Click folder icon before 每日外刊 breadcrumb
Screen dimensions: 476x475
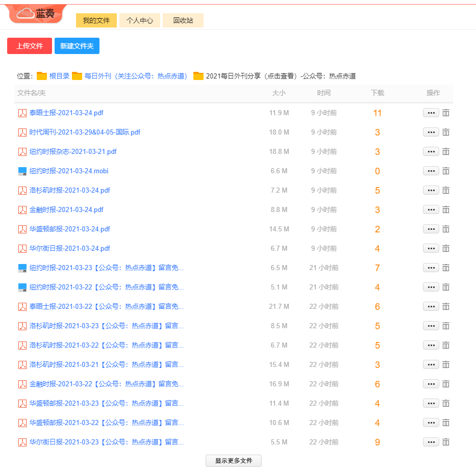click(77, 76)
